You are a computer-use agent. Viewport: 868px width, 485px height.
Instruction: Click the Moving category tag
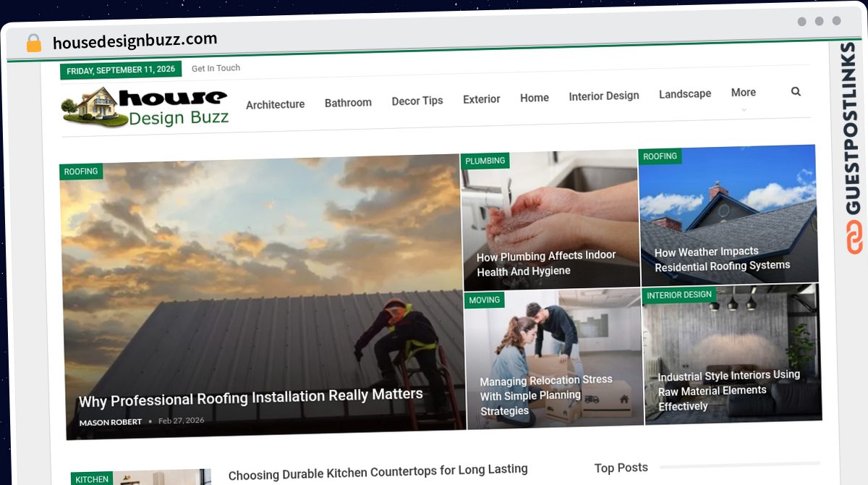click(x=484, y=300)
